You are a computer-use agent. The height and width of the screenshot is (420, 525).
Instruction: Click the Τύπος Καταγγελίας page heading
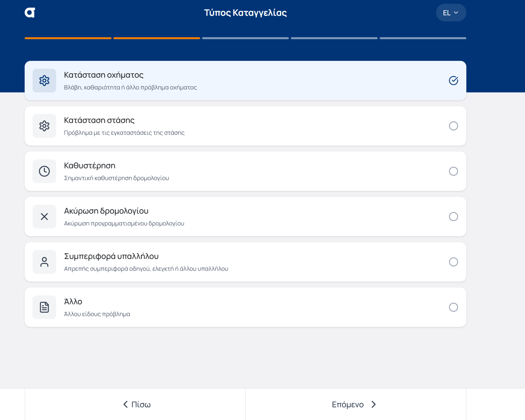pyautogui.click(x=245, y=13)
